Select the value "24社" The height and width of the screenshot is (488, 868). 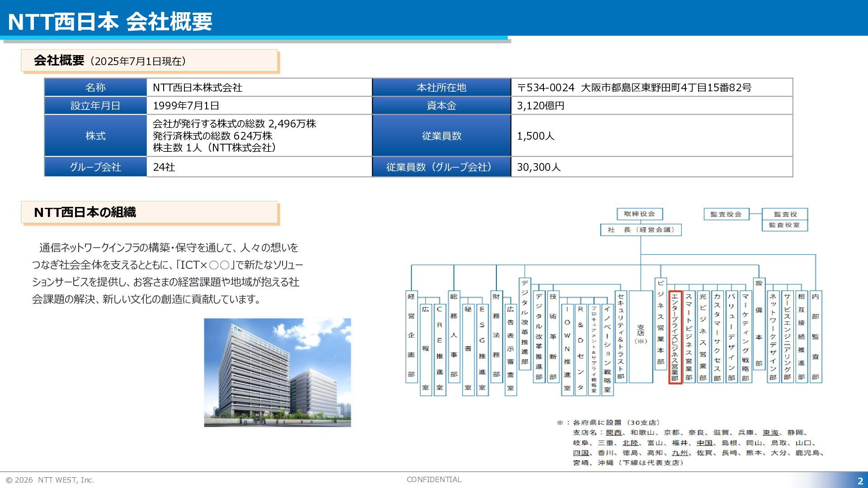164,167
